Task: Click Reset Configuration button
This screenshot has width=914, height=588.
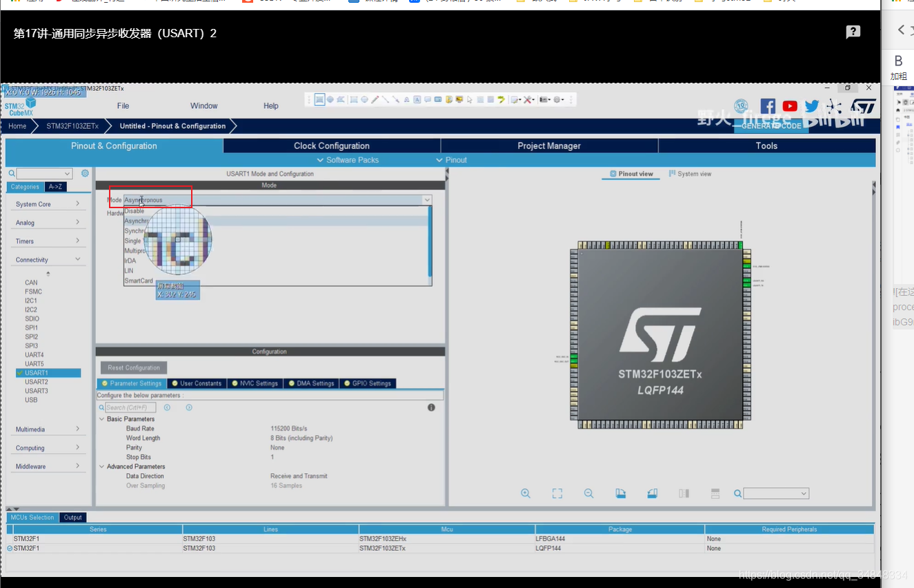Action: click(134, 368)
